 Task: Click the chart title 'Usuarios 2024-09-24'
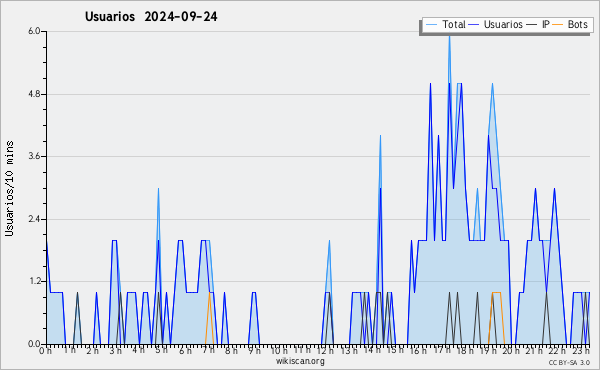(x=151, y=17)
